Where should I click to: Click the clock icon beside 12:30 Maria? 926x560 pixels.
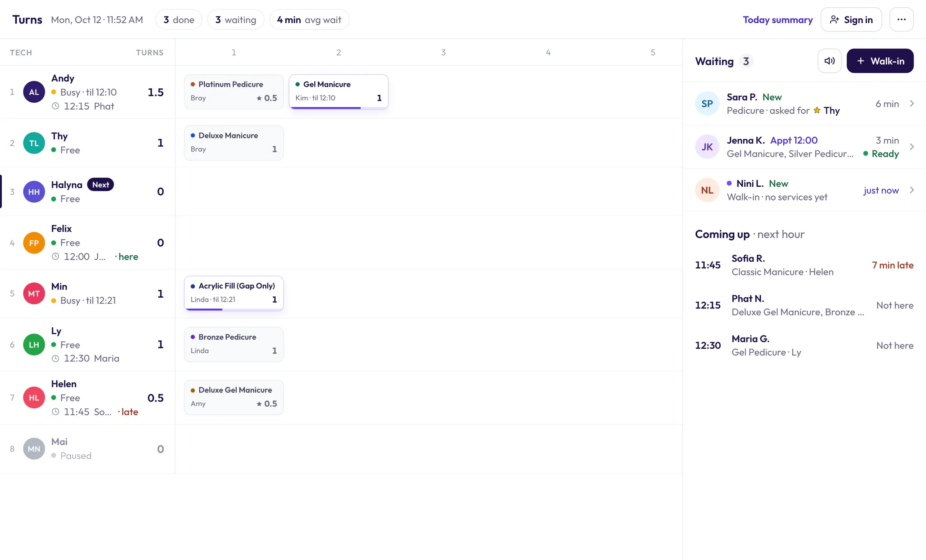pos(55,359)
